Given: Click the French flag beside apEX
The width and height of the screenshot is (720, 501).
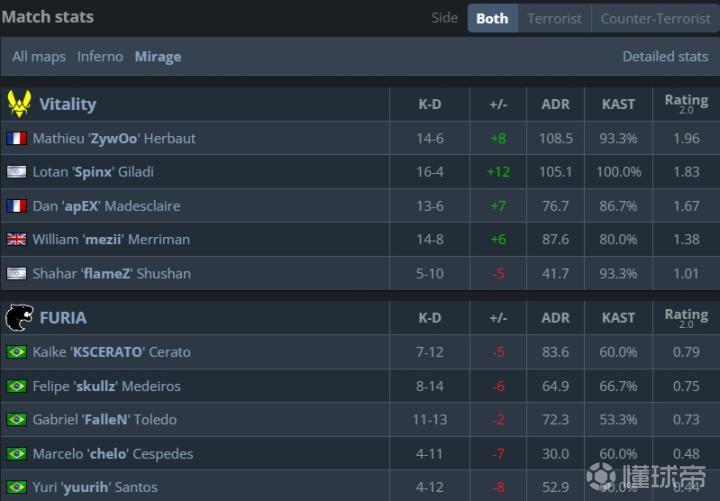Looking at the screenshot, I should pos(16,206).
